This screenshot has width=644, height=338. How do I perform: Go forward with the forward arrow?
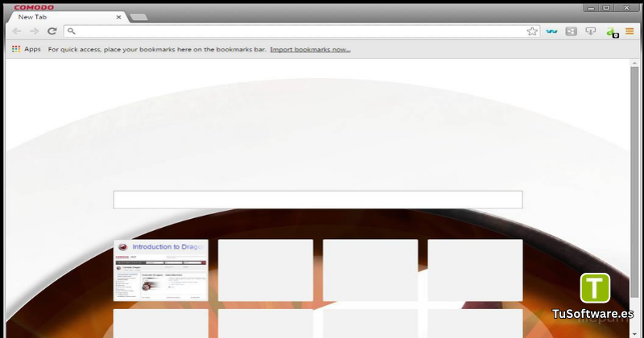coord(34,31)
